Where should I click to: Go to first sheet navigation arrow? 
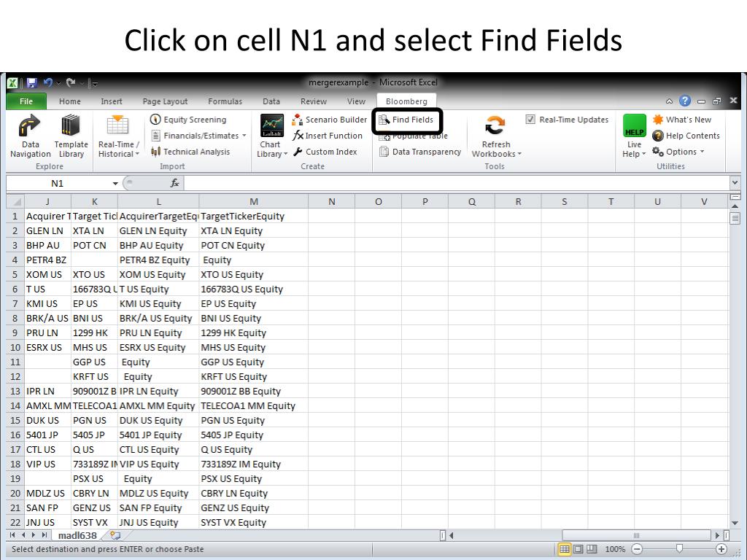12,535
